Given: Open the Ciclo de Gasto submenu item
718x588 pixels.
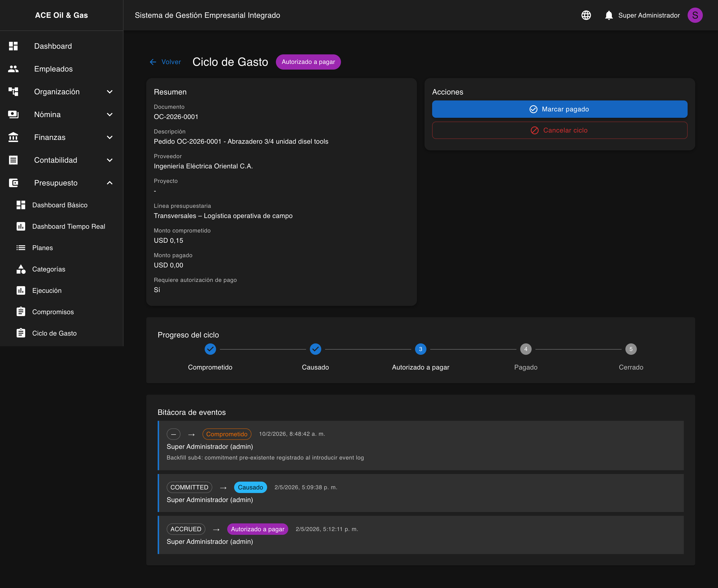Looking at the screenshot, I should pos(62,333).
